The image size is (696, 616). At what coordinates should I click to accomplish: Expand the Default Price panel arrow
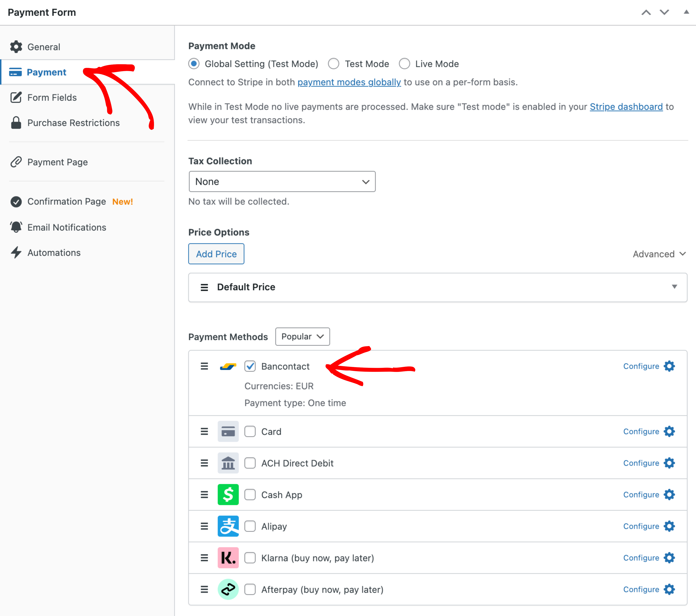[x=674, y=287]
